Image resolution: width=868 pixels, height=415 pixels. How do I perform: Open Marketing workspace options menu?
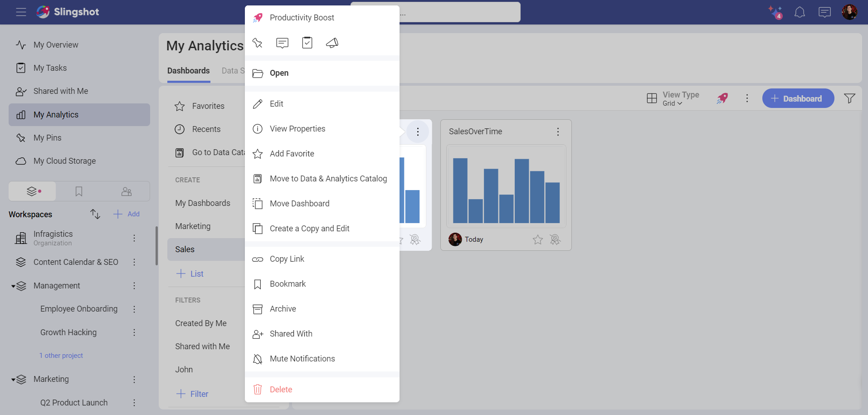coord(134,379)
